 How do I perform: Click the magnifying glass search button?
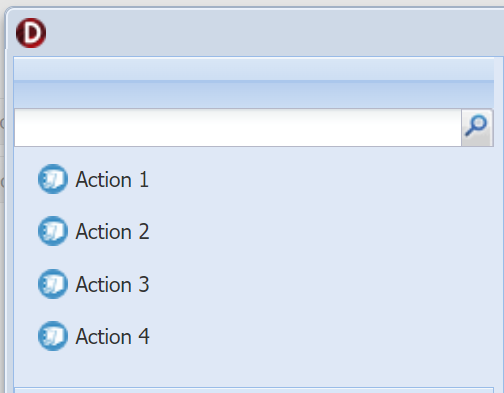click(x=477, y=127)
